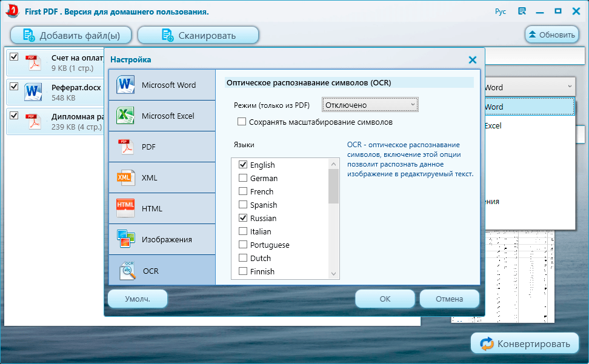Click the refresh arrows icon on Конвертировать button
589x364 pixels.
coord(487,343)
